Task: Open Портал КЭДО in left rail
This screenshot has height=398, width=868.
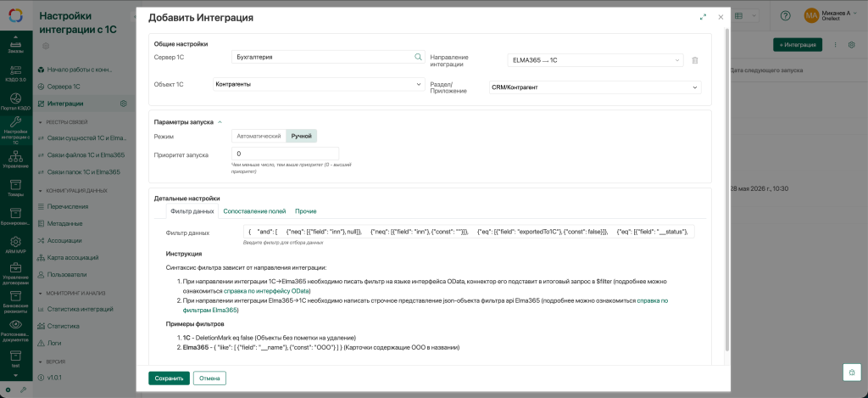Action: (15, 101)
